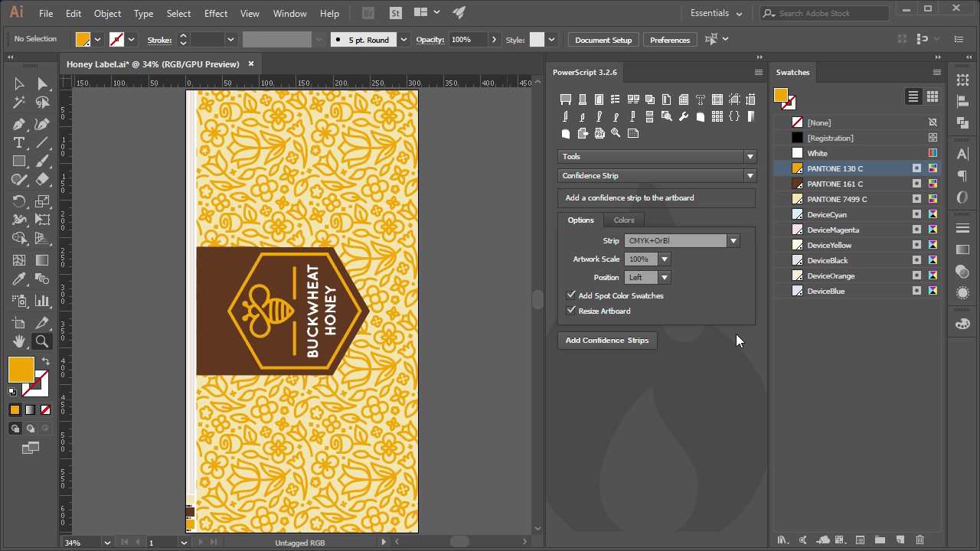Viewport: 980px width, 551px height.
Task: Pick the Magic Wand tool
Action: pyautogui.click(x=19, y=103)
